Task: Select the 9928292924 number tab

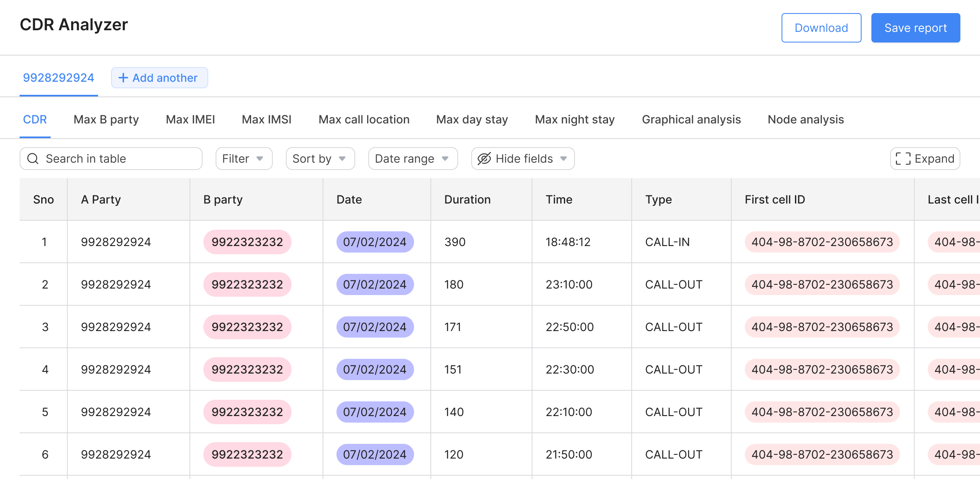Action: pos(58,78)
